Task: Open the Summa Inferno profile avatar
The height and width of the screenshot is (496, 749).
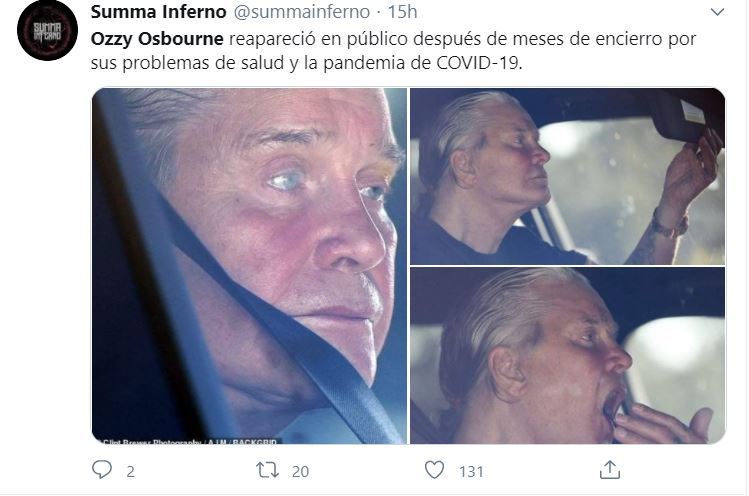Action: (x=47, y=30)
